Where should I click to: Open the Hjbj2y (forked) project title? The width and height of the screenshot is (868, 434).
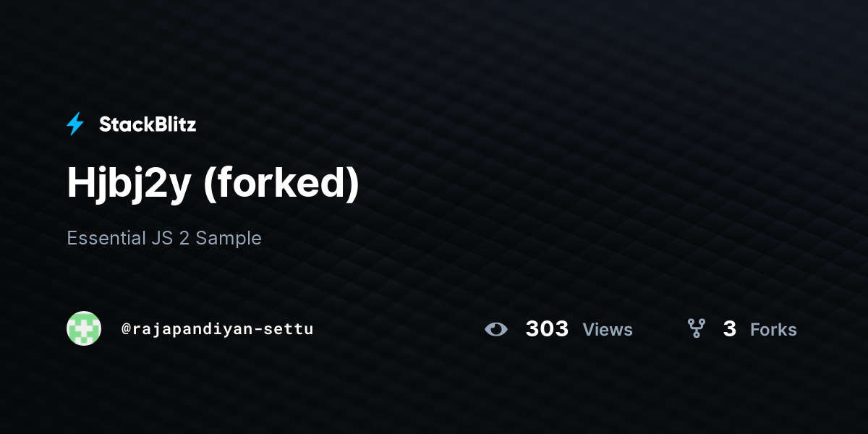(213, 184)
